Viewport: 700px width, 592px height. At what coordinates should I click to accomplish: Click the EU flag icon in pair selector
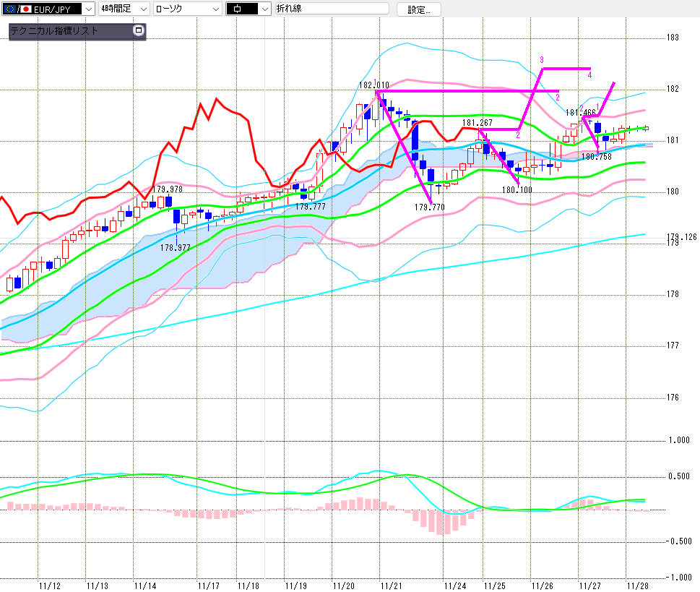[9, 9]
